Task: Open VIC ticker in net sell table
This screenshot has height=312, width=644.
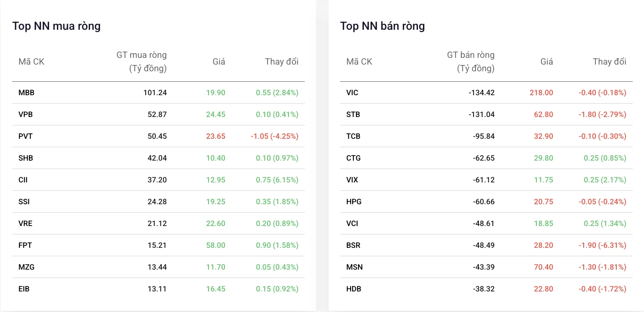Action: (352, 93)
